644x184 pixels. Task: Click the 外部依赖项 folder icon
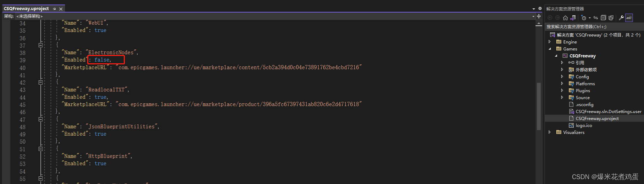coord(571,70)
